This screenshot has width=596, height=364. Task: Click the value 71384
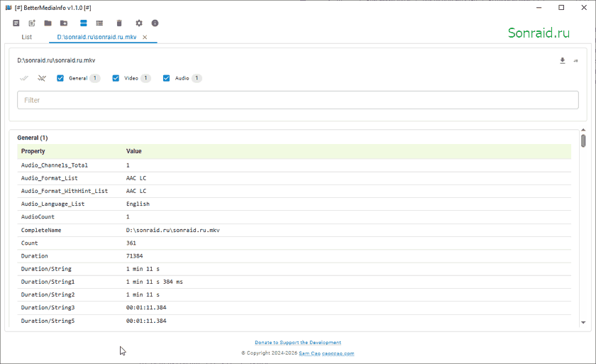[x=135, y=256]
